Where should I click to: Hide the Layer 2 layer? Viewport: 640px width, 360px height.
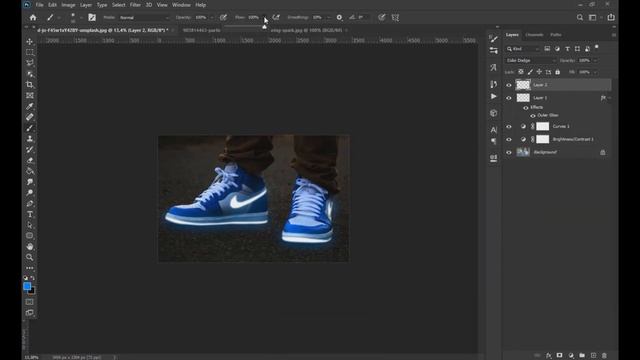[509, 85]
